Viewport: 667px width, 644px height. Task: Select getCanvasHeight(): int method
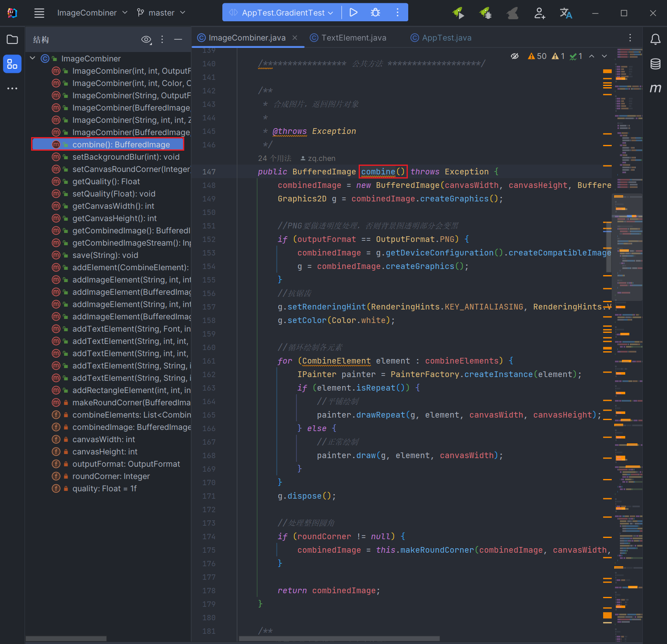tap(114, 218)
